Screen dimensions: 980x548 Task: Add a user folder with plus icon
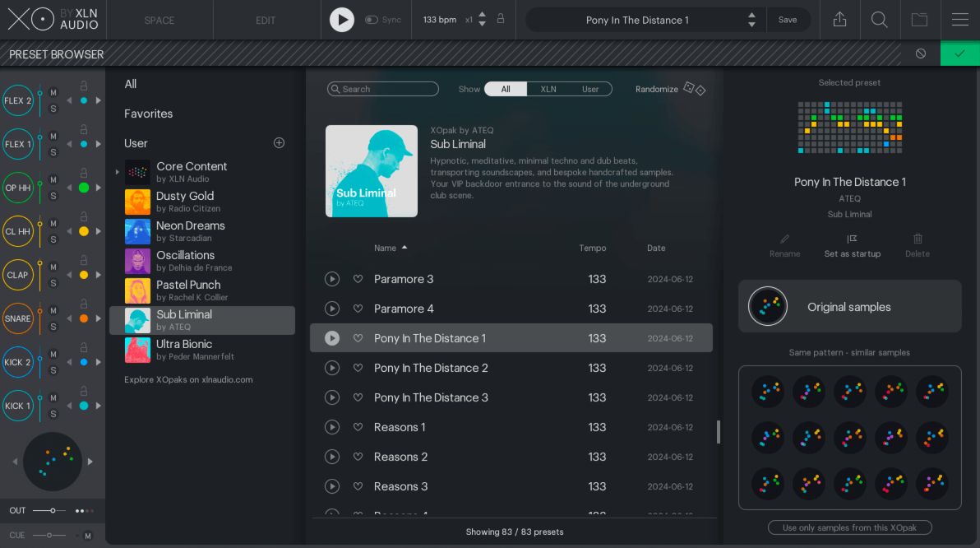(x=279, y=143)
